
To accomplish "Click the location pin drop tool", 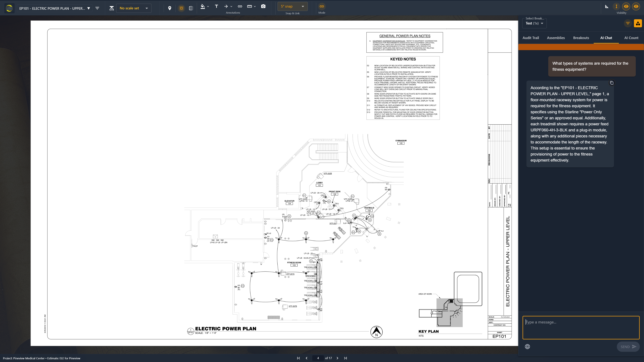I will (170, 8).
